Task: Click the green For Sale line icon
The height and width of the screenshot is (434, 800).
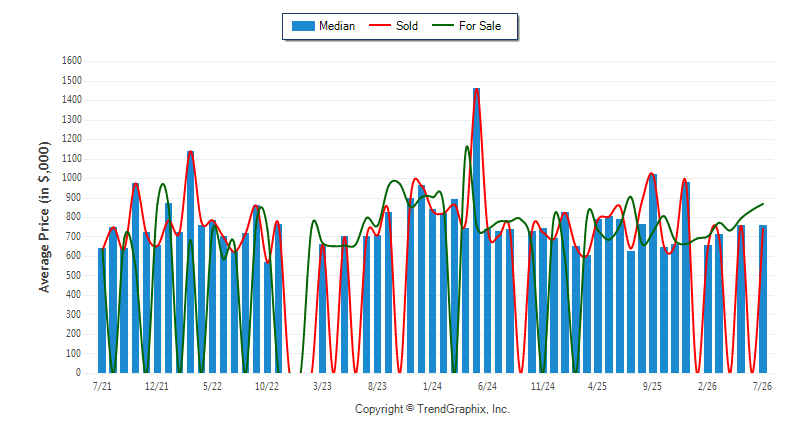Action: (443, 25)
